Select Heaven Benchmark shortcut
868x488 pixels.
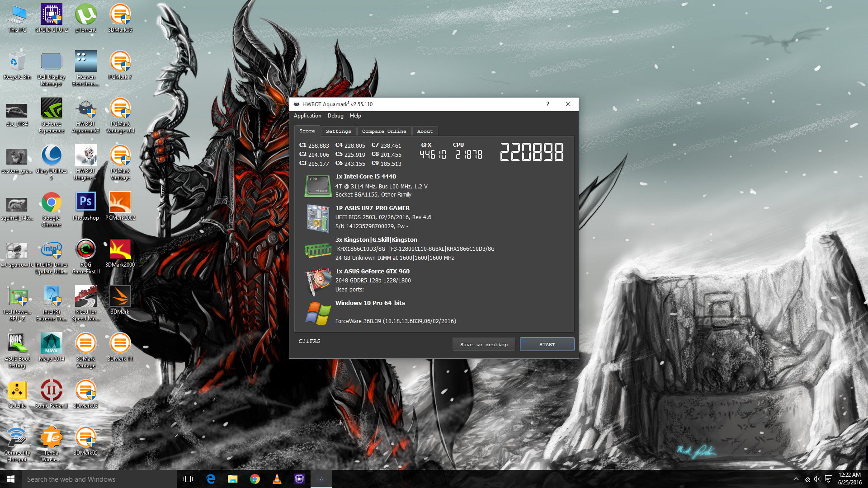(x=86, y=69)
